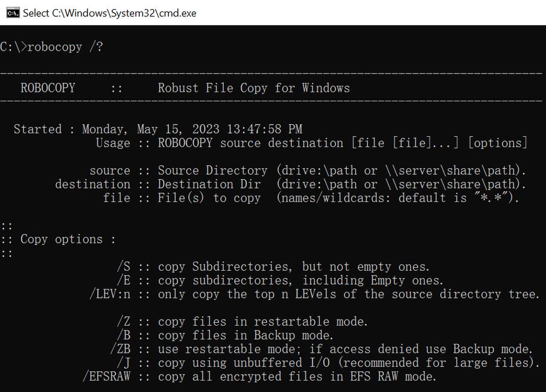Click the /EFSRAW option switch

point(106,377)
